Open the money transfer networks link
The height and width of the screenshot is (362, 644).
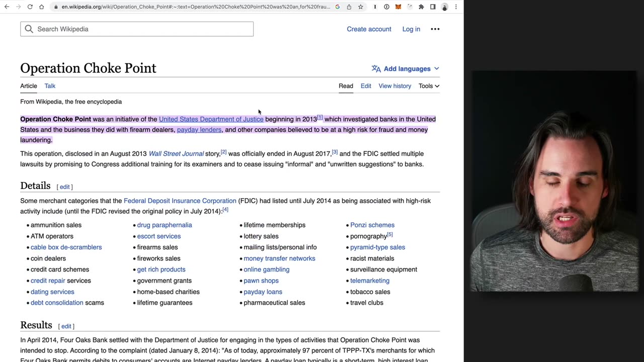(x=279, y=258)
